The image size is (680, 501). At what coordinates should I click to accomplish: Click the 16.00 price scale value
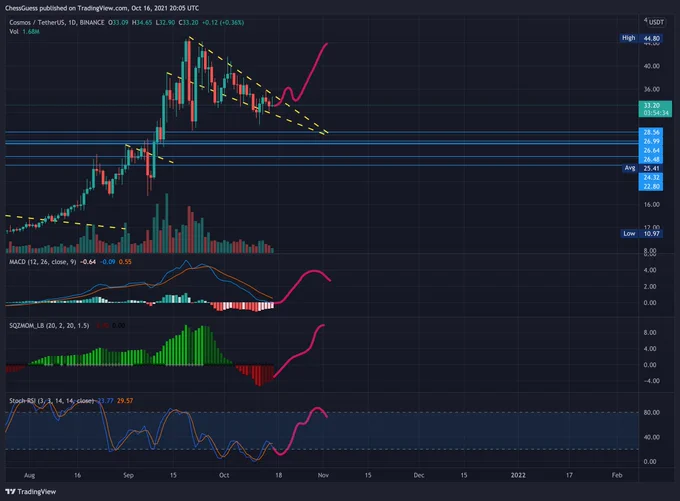coord(651,204)
